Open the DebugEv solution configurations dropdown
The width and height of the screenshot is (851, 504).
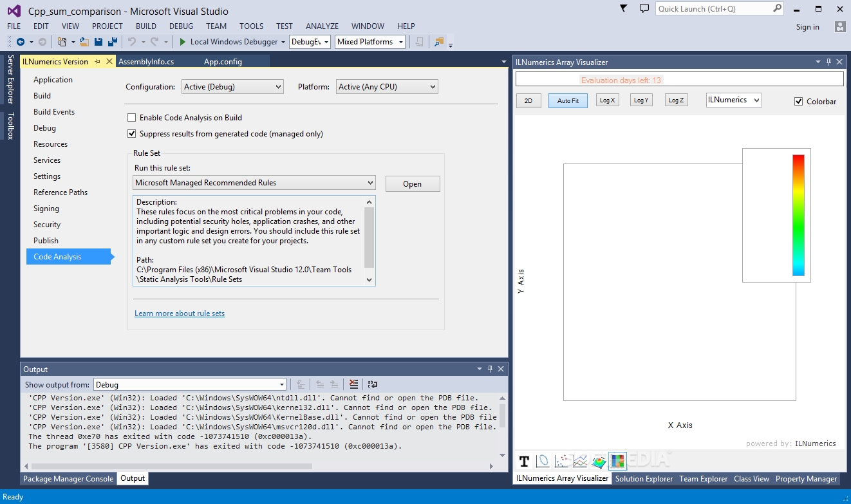(310, 42)
